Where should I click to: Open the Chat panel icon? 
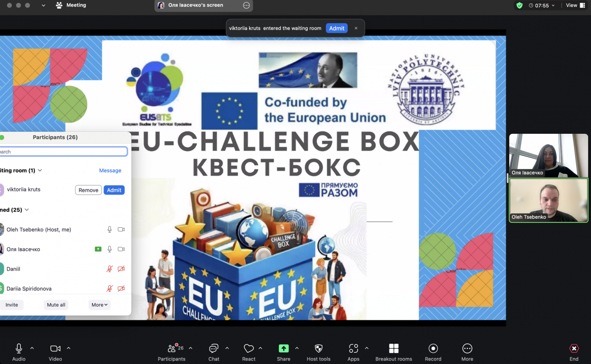click(x=214, y=349)
